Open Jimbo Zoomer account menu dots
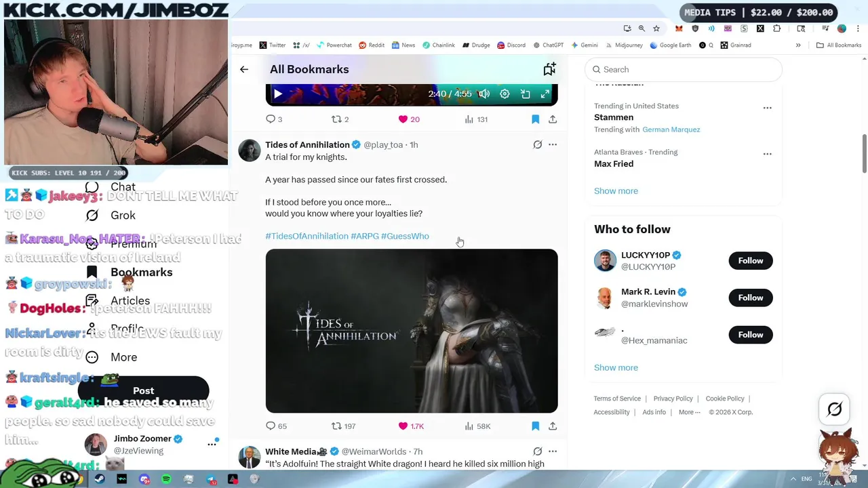The height and width of the screenshot is (488, 868). coord(212,444)
